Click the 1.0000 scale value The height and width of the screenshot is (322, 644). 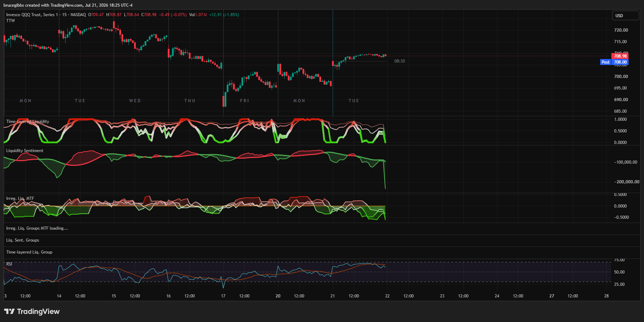click(620, 119)
